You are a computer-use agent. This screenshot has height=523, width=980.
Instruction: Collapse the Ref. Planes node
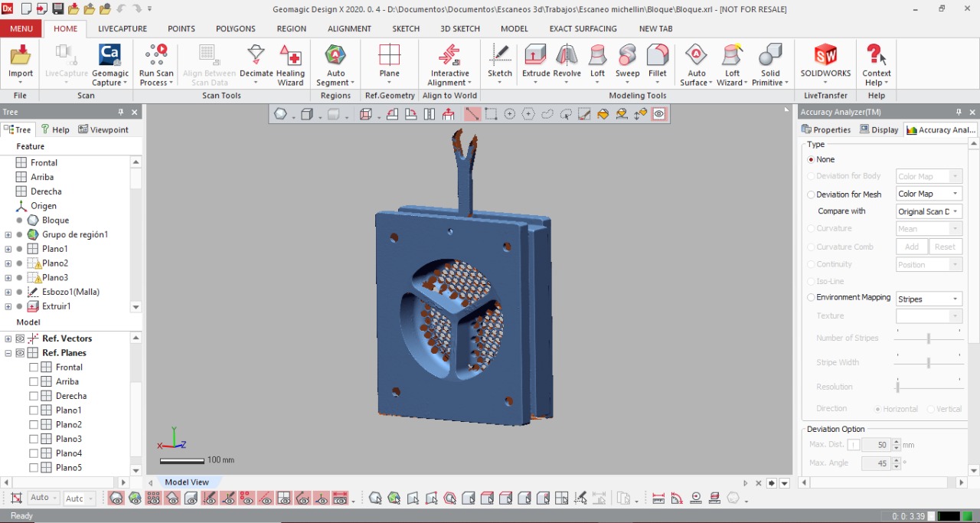click(x=8, y=353)
